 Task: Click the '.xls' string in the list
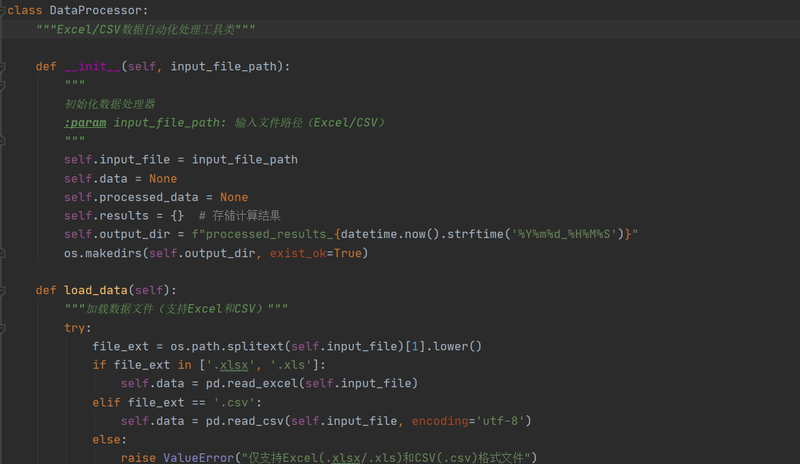coord(290,365)
